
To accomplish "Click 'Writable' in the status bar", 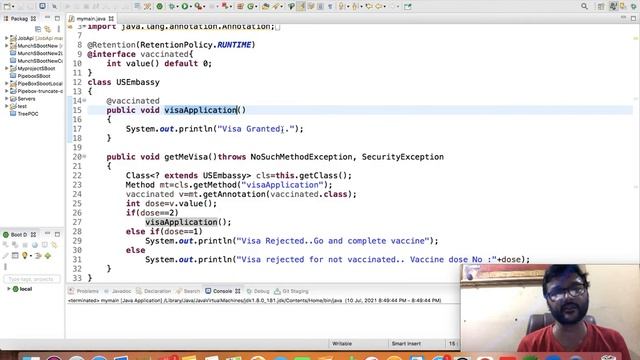I will 342,344.
